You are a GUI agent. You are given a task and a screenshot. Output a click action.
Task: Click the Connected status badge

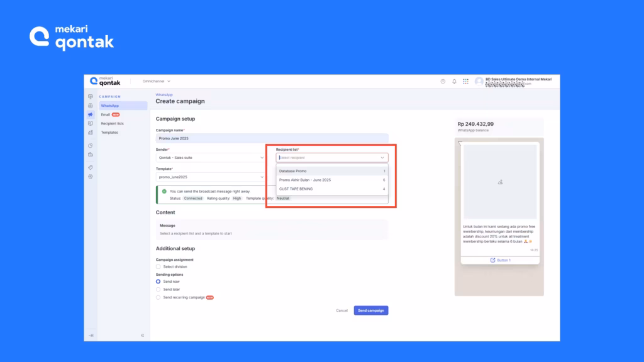pyautogui.click(x=193, y=198)
